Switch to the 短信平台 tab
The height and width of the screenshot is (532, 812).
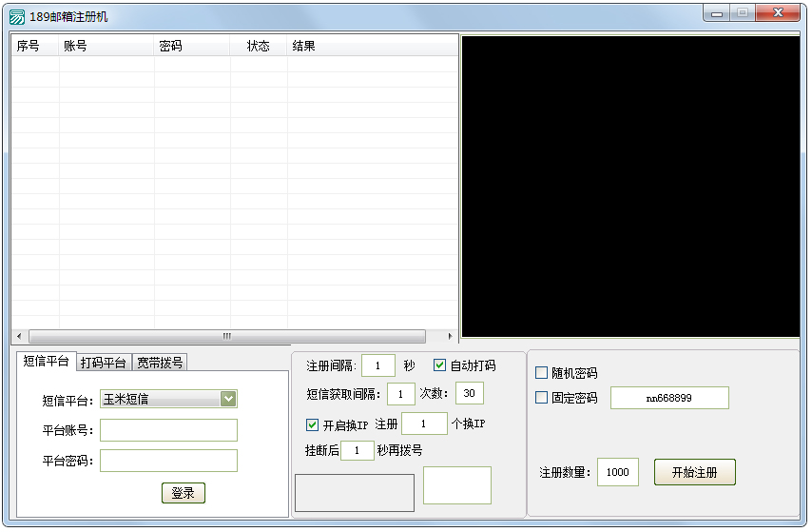click(46, 361)
